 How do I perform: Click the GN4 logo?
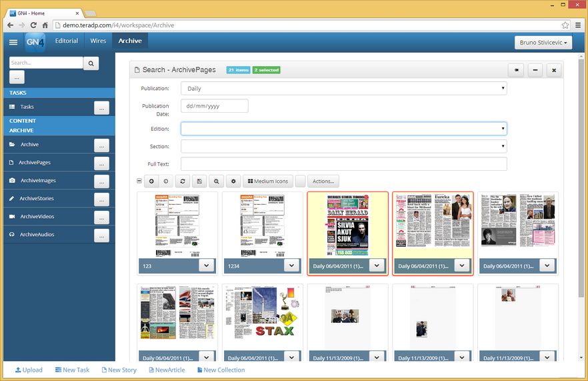pyautogui.click(x=35, y=42)
